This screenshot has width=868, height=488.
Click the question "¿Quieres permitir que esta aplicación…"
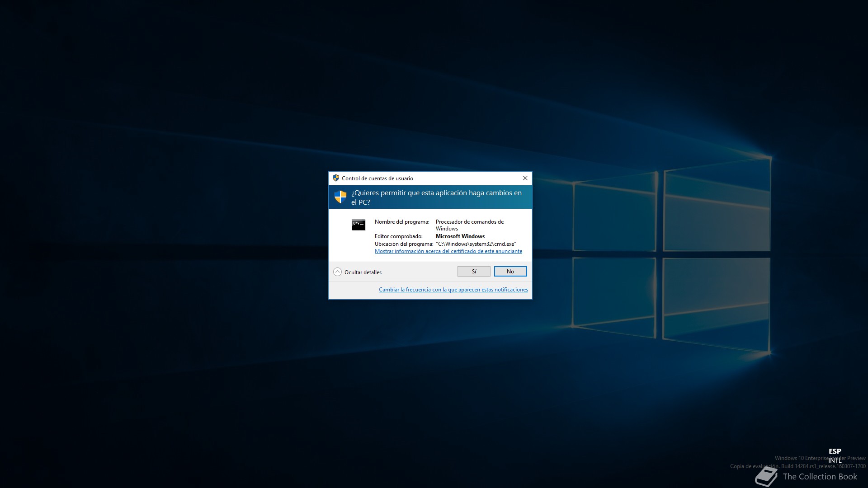[x=436, y=197]
